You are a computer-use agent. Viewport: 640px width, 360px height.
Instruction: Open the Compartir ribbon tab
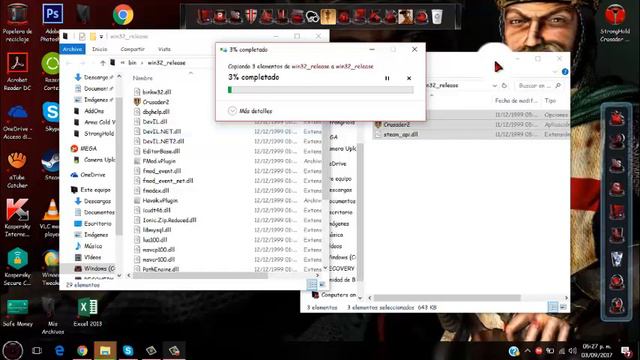tap(132, 49)
